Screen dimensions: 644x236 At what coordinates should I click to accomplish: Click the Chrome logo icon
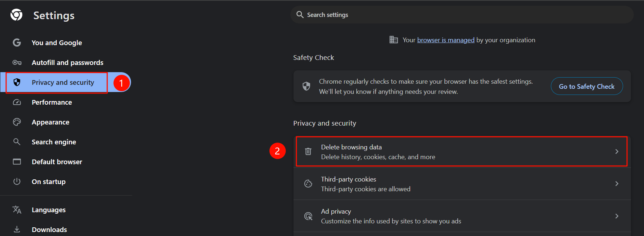point(17,15)
